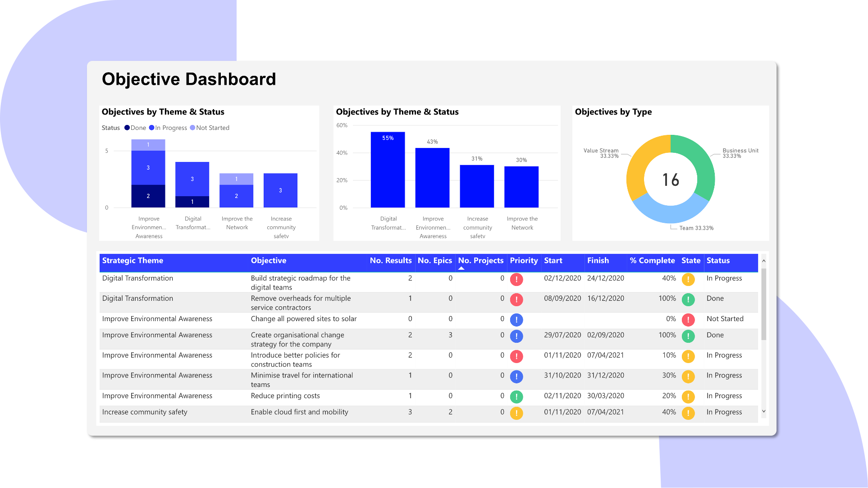Click the scrollbar down chevron on the table
The height and width of the screenshot is (488, 868).
[763, 411]
